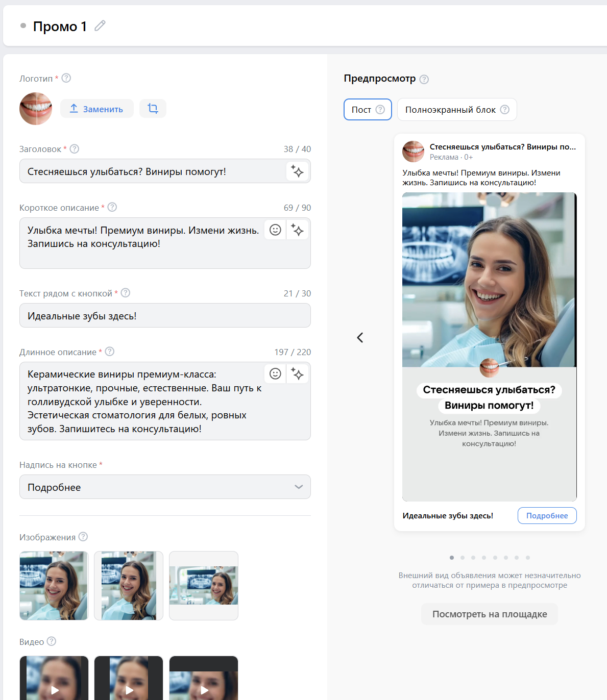Open the crop tool for the logo
The height and width of the screenshot is (700, 607).
point(153,108)
